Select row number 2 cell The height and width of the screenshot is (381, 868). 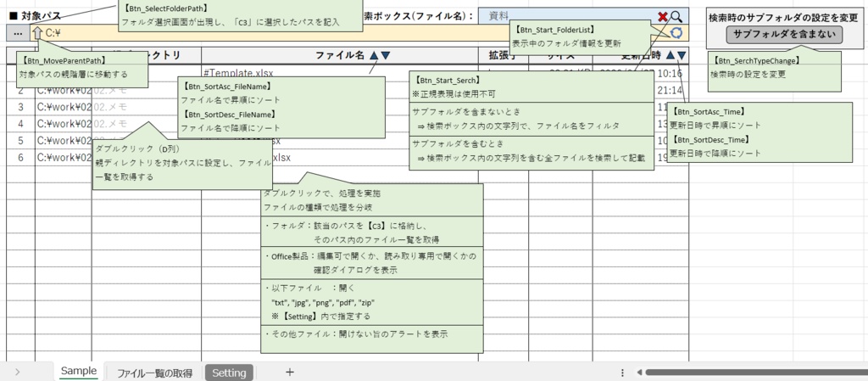point(20,90)
